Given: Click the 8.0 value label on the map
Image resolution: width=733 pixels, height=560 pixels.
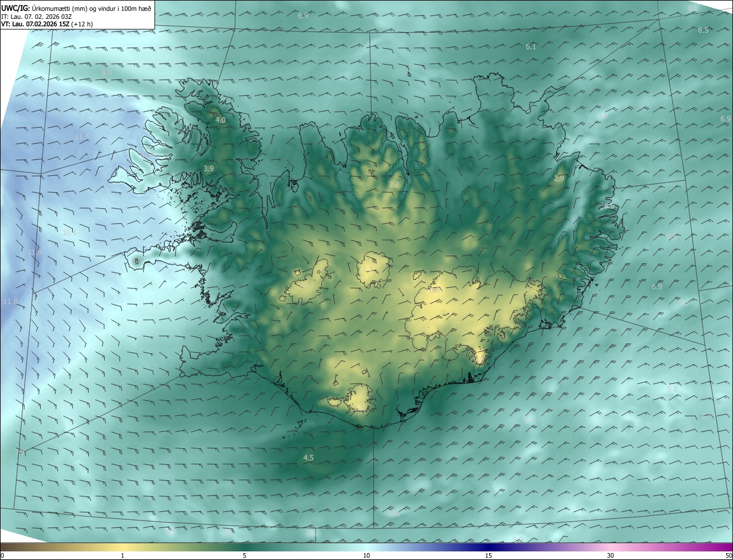Looking at the screenshot, I should coord(107,73).
